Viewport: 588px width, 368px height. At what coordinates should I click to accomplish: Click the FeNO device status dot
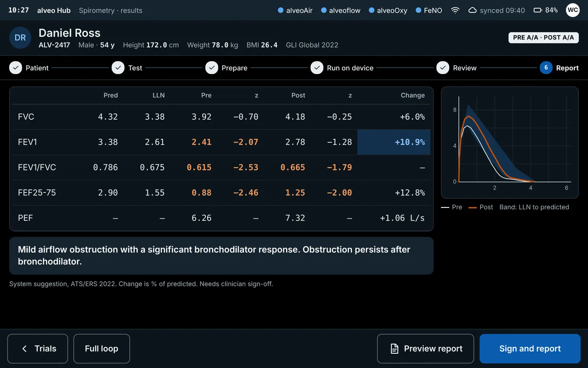[418, 10]
